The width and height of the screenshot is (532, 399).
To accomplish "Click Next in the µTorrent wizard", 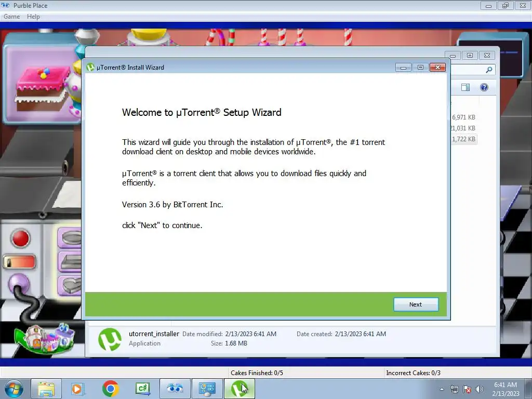I will click(x=416, y=304).
